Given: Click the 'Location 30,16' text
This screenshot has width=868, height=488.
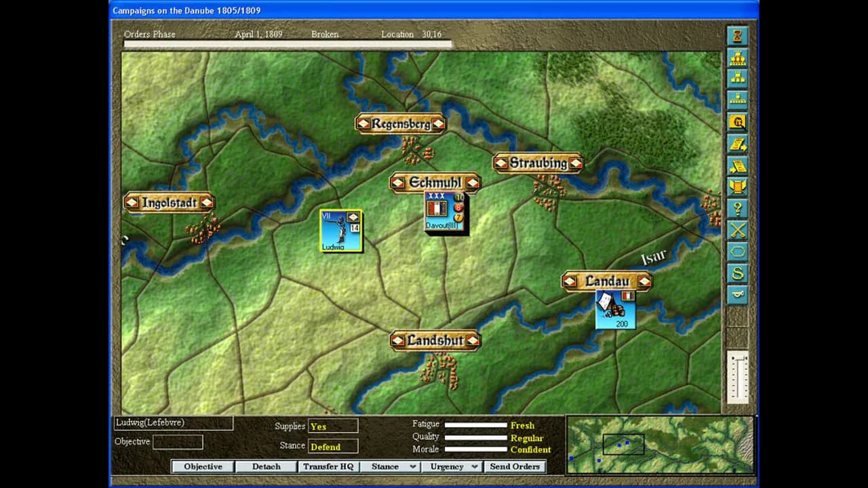Looking at the screenshot, I should (411, 34).
